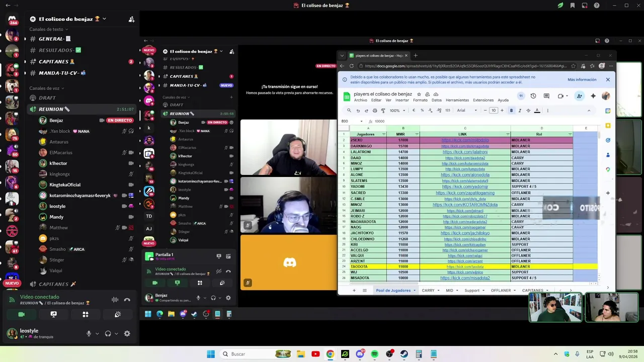Viewport: 644px width, 362px height.
Task: Invite people to the server icon
Action: 131,19
